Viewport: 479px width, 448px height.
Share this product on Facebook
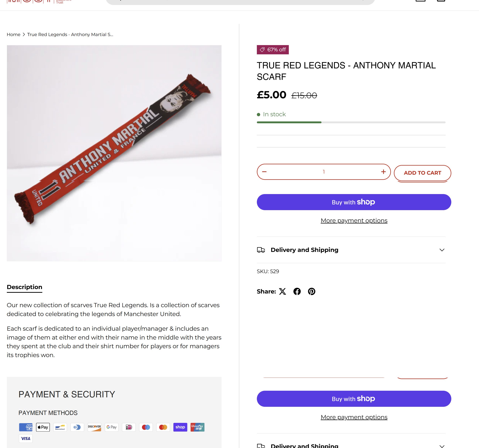(x=297, y=291)
